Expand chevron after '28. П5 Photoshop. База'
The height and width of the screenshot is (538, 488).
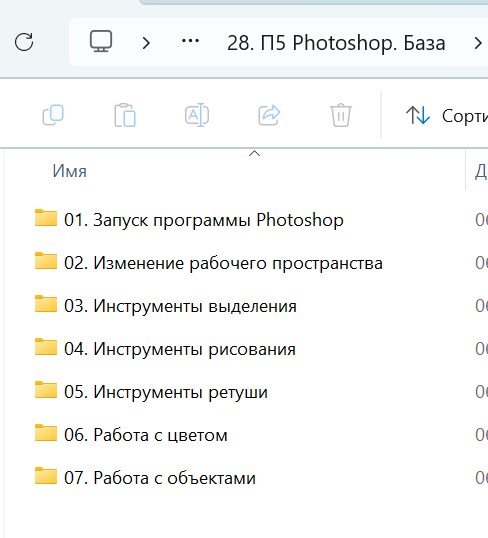pos(478,43)
